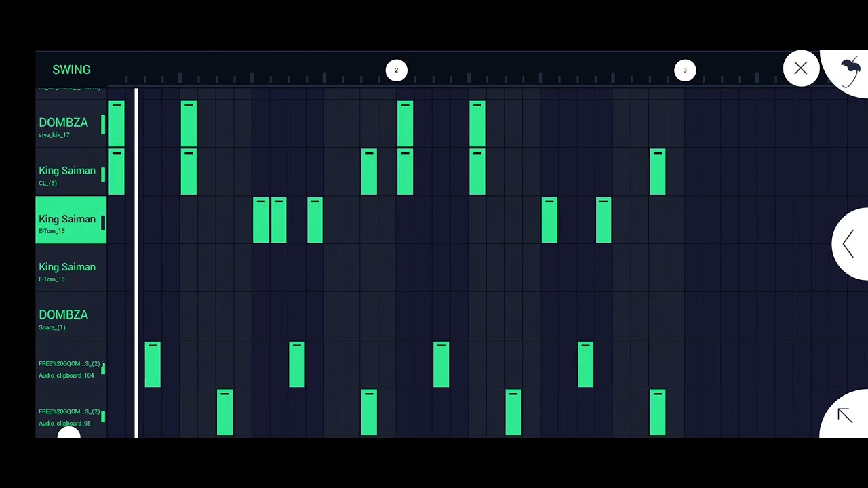Close the step sequencer with the X button
The width and height of the screenshot is (868, 488).
point(801,68)
